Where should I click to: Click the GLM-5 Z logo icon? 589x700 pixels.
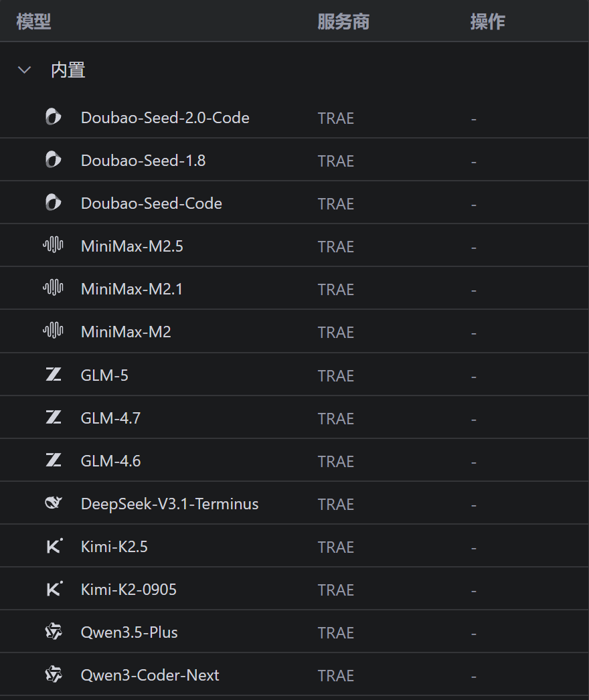(x=54, y=374)
